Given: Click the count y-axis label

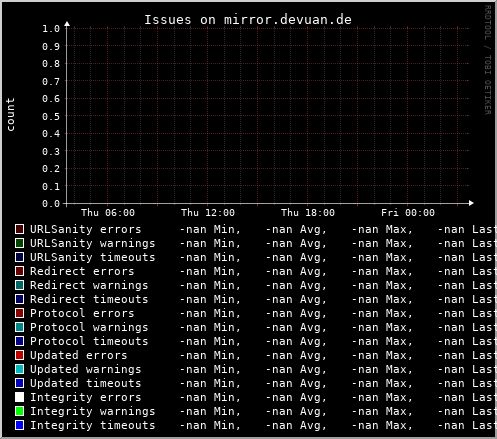Looking at the screenshot, I should tap(11, 115).
